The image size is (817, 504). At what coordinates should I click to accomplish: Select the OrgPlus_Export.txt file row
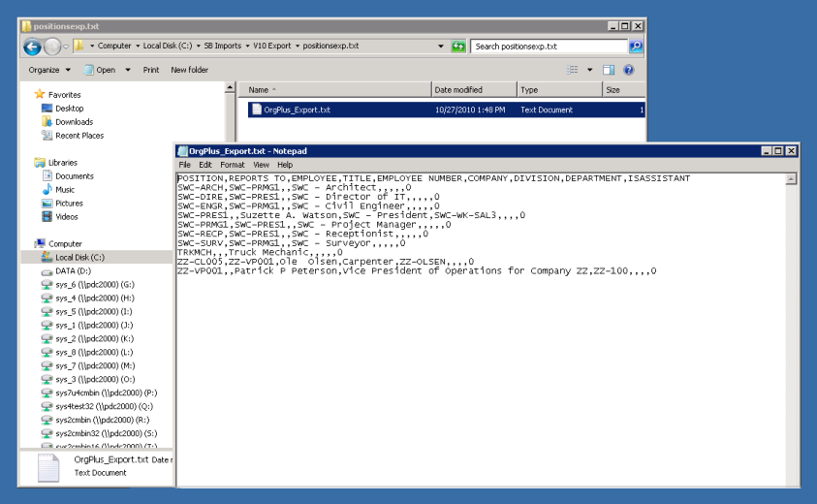point(446,110)
